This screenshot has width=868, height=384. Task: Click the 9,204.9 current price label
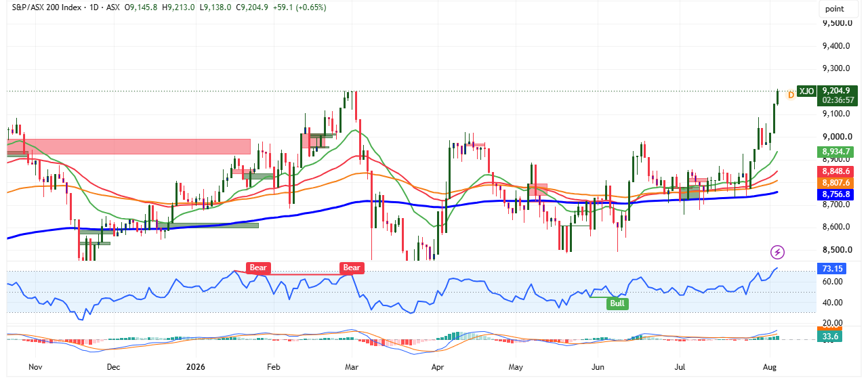(x=835, y=90)
